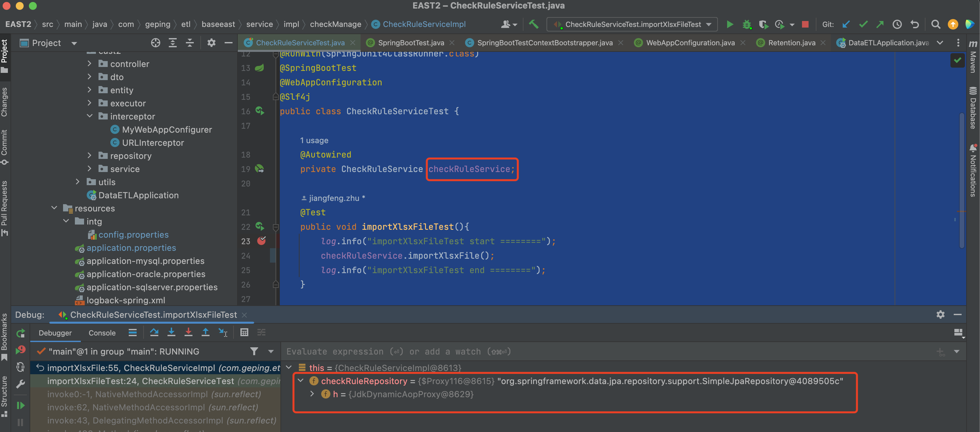The image size is (980, 432).
Task: Click the red Stop button in toolbar
Action: coord(805,24)
